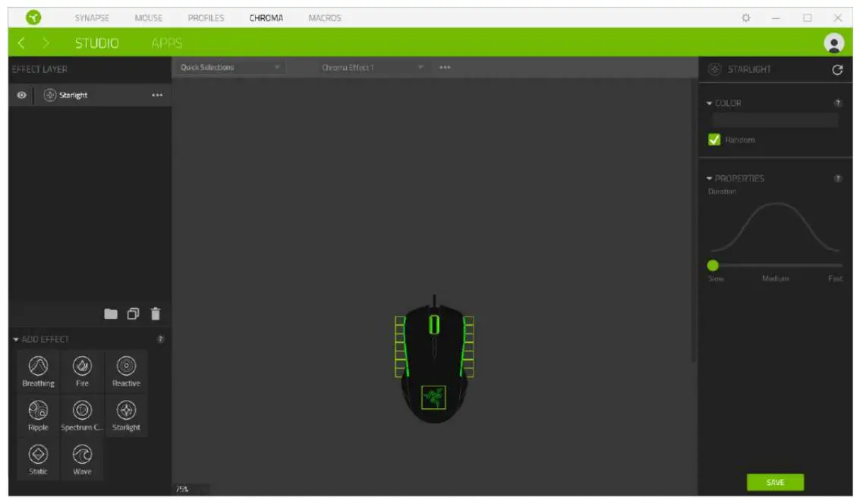Image resolution: width=860 pixels, height=504 pixels.
Task: Open help for Properties section
Action: point(838,178)
